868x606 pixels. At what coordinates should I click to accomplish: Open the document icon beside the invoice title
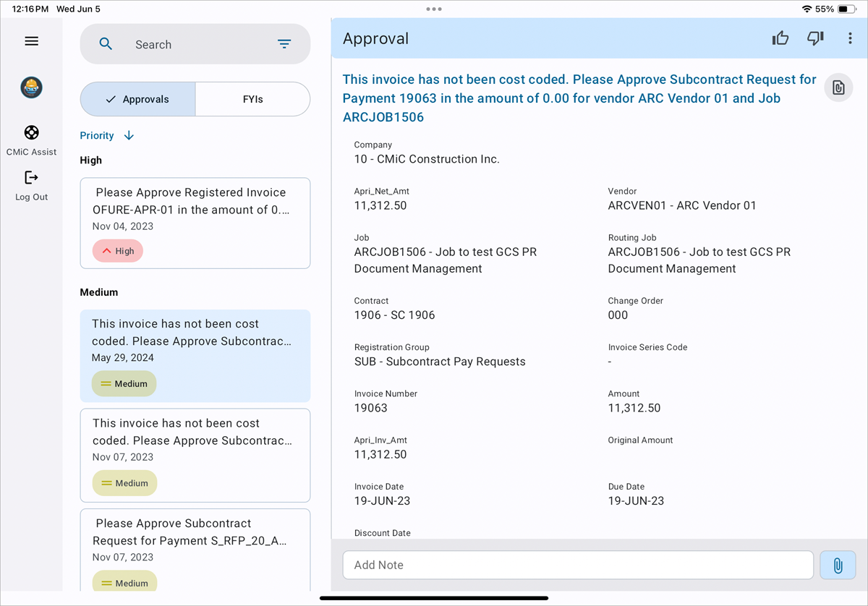click(838, 88)
